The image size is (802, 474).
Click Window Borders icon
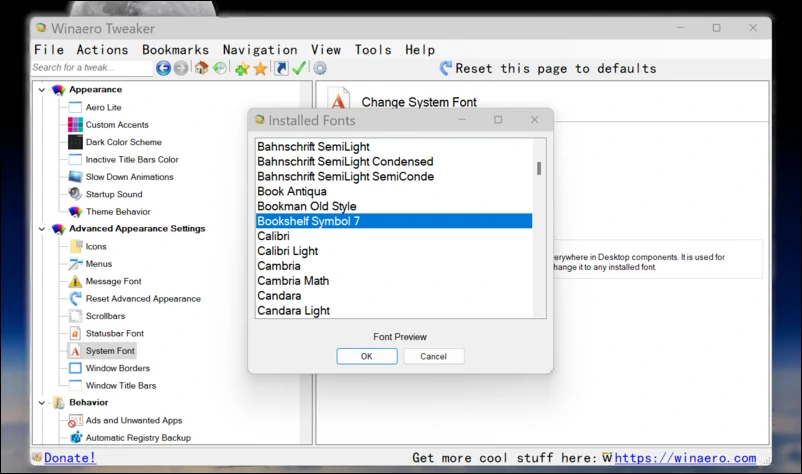pyautogui.click(x=75, y=368)
